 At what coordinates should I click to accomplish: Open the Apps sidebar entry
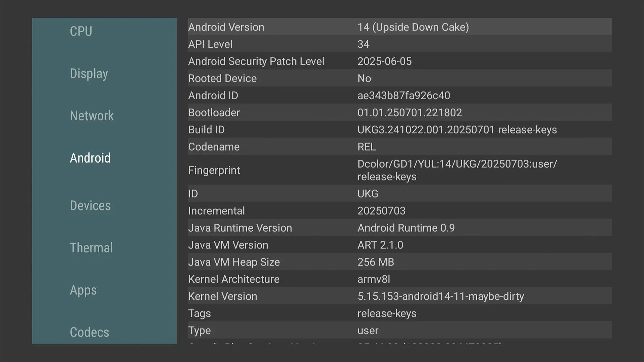(83, 290)
